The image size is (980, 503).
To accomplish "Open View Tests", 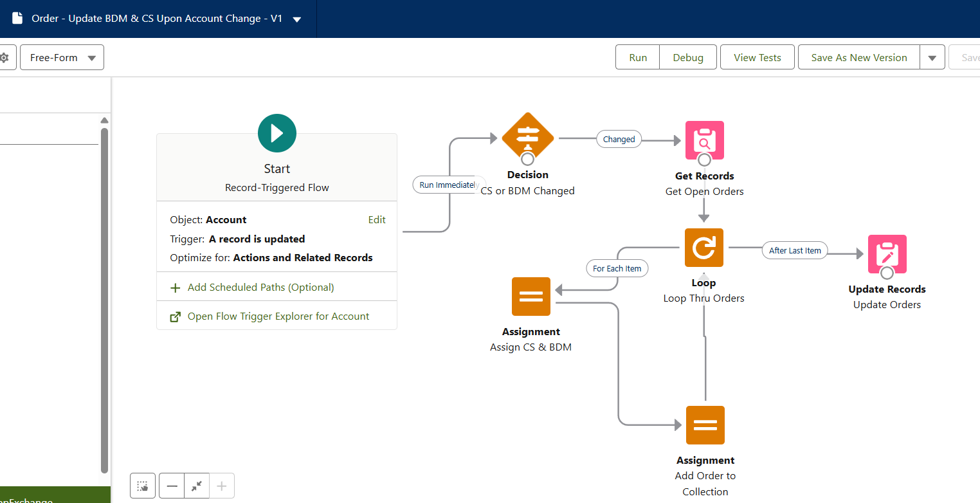I will [757, 57].
